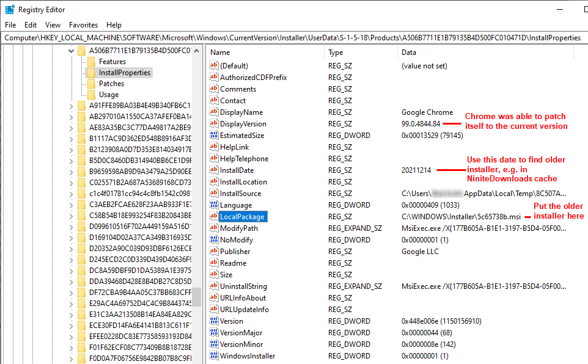
Task: Expand the AB297010A1550CA37AFEF0BA14 key
Action: 72,117
